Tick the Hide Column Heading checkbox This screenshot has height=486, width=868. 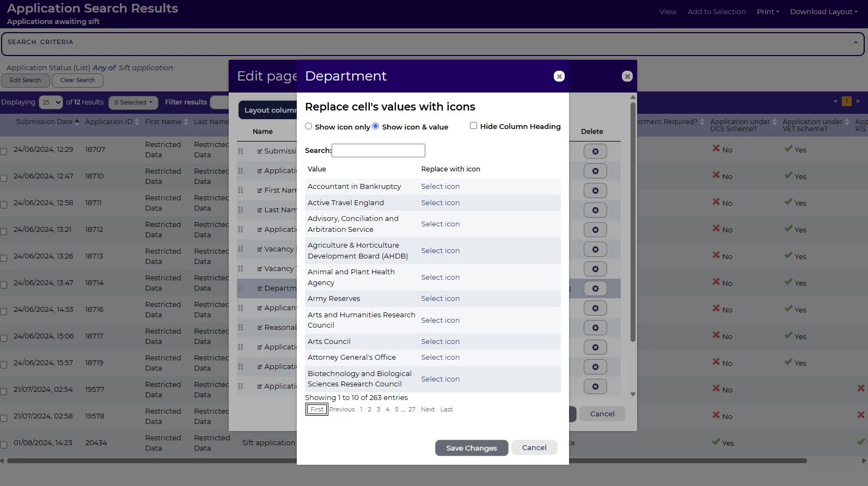point(474,126)
